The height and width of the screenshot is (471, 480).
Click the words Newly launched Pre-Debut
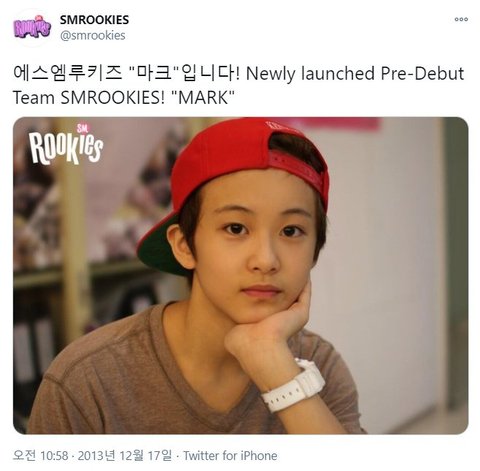(355, 74)
